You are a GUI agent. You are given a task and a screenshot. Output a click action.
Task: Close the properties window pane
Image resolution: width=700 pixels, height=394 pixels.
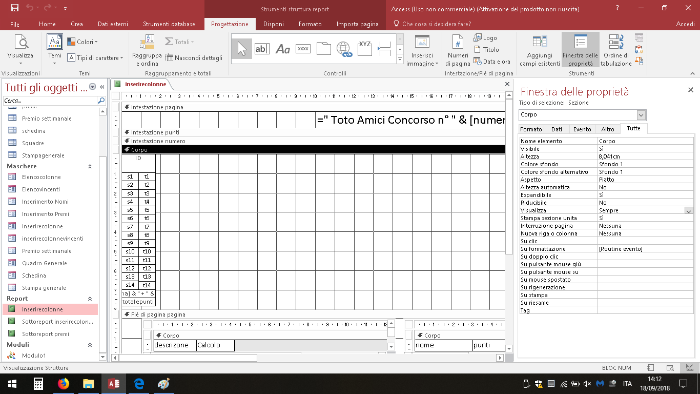pyautogui.click(x=690, y=90)
